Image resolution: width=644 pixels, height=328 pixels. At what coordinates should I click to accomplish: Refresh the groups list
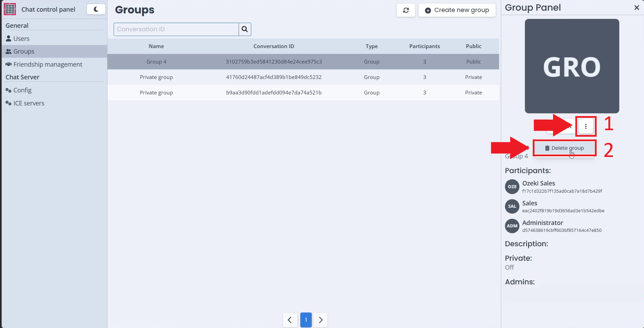406,10
